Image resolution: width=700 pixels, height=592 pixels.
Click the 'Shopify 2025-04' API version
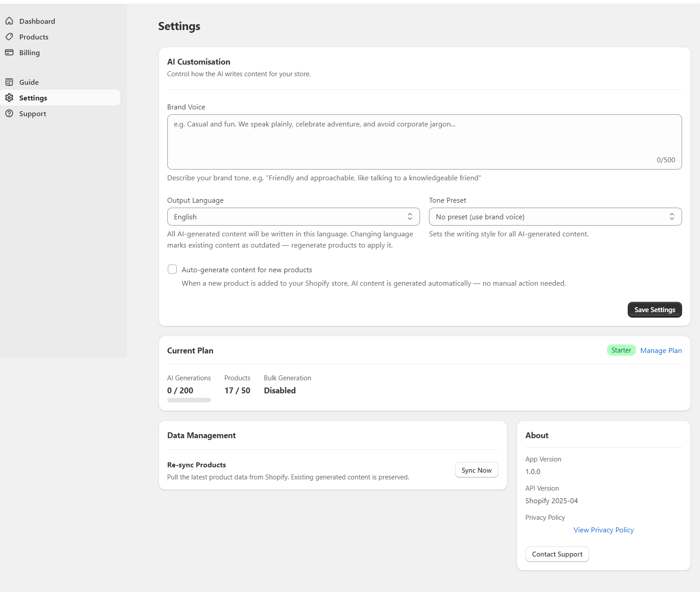551,501
